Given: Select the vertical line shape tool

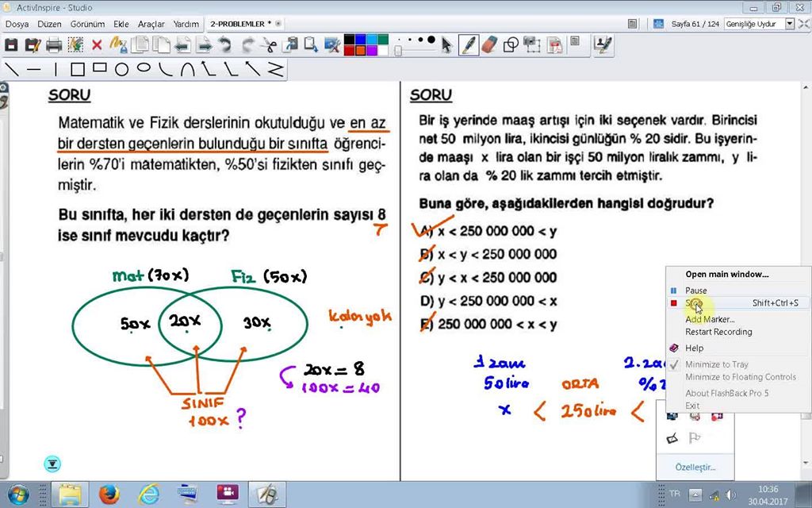Looking at the screenshot, I should click(x=56, y=69).
